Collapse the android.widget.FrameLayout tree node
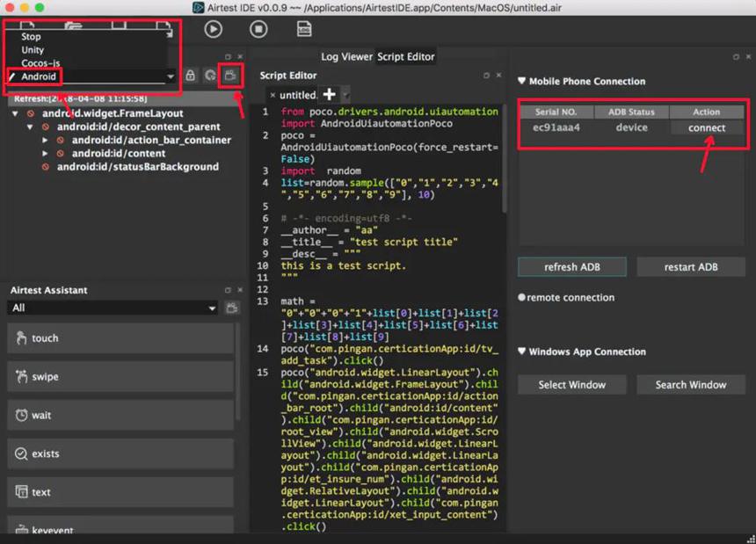Viewport: 756px width, 544px height. coord(16,113)
